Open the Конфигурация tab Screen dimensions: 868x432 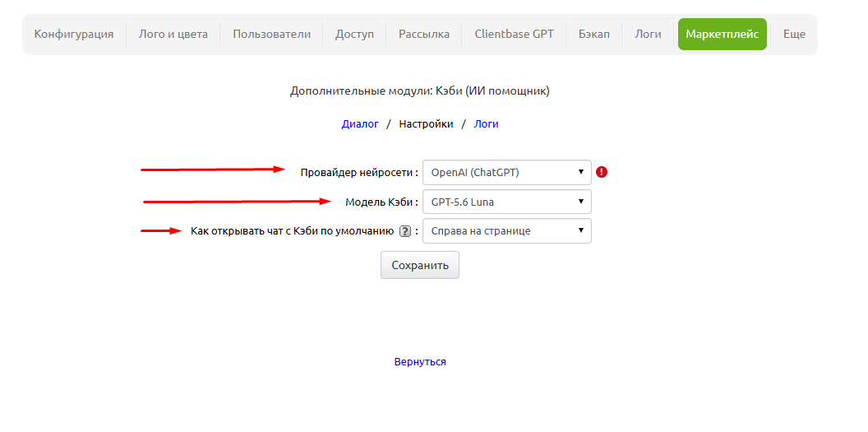pyautogui.click(x=74, y=35)
